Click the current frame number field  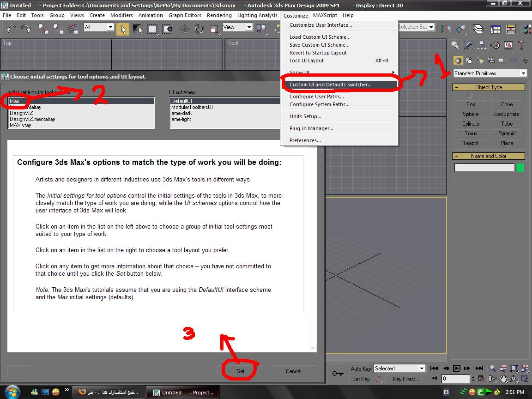455,379
